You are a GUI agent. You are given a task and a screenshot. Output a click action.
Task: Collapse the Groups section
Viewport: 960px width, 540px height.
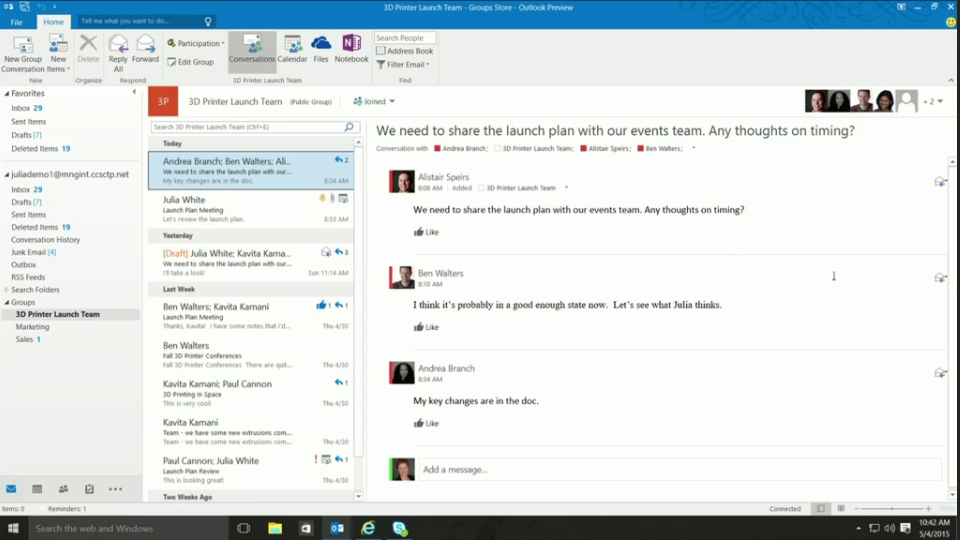tap(7, 302)
